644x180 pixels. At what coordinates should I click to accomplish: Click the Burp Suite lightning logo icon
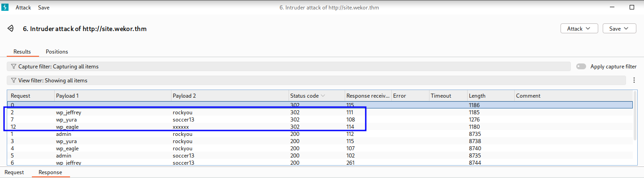pyautogui.click(x=5, y=8)
